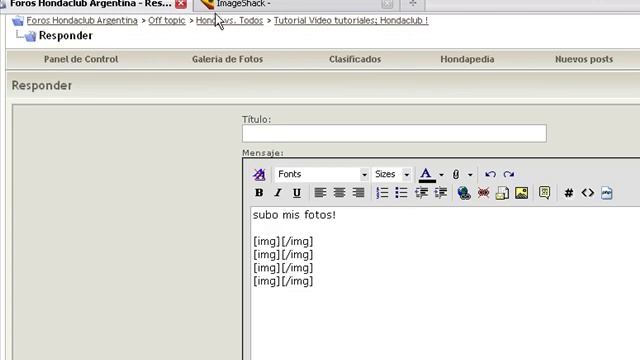The height and width of the screenshot is (360, 640).
Task: Open the Off topic breadcrumb link
Action: pyautogui.click(x=167, y=20)
